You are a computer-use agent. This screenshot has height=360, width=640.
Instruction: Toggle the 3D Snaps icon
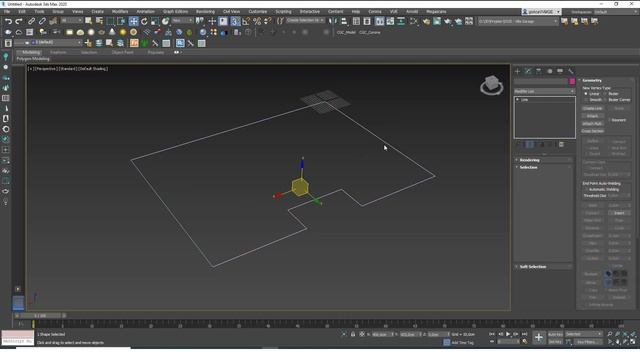click(x=235, y=21)
